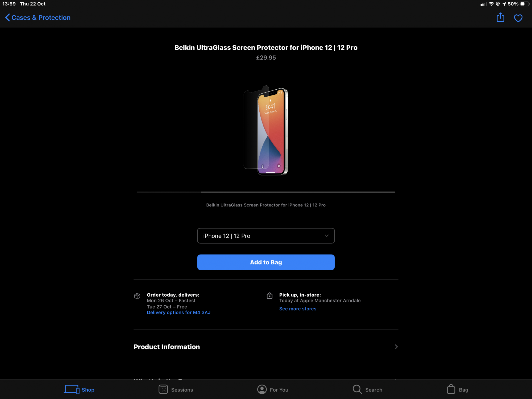Image resolution: width=532 pixels, height=399 pixels.
Task: Click See more stores link
Action: (298, 309)
